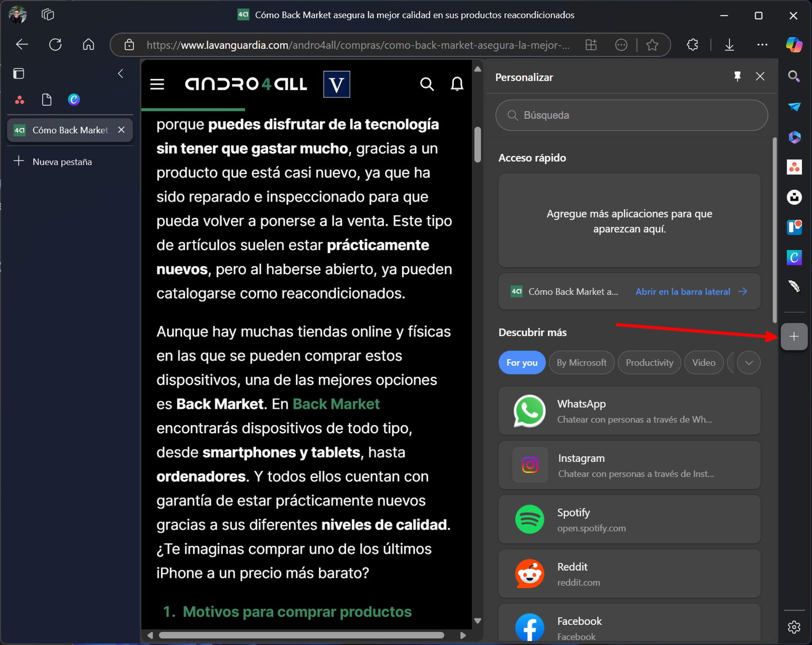Click the split screen icon in address bar
The height and width of the screenshot is (645, 812).
pyautogui.click(x=591, y=45)
